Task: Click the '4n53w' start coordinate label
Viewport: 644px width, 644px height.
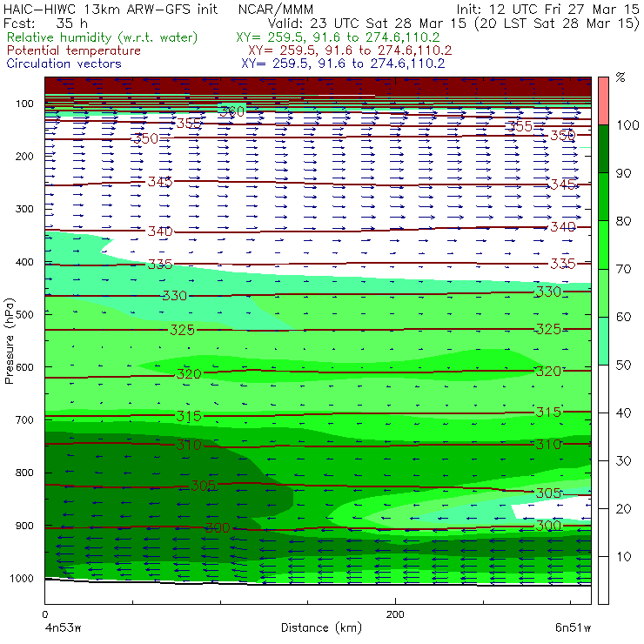Action: point(63,627)
